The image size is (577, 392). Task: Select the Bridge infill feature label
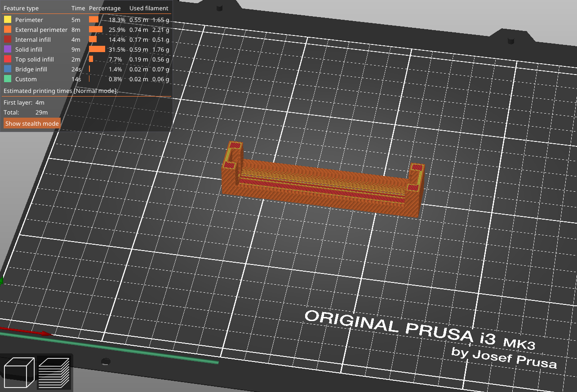coord(31,69)
